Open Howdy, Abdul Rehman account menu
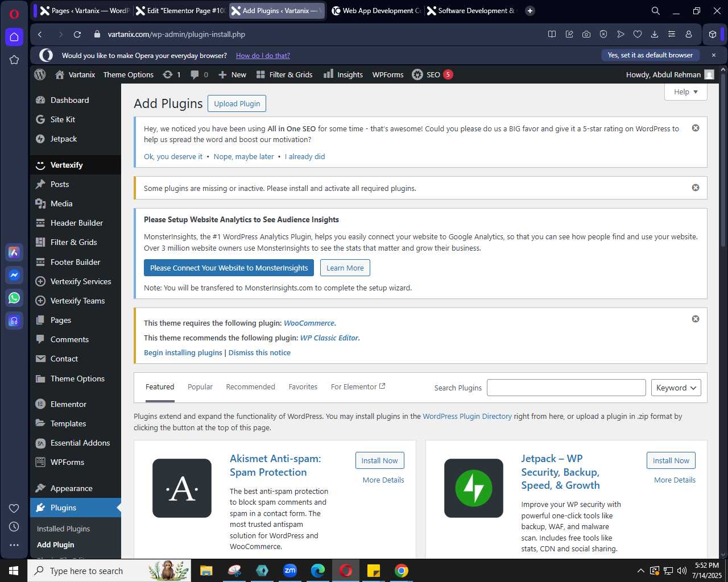 [669, 74]
